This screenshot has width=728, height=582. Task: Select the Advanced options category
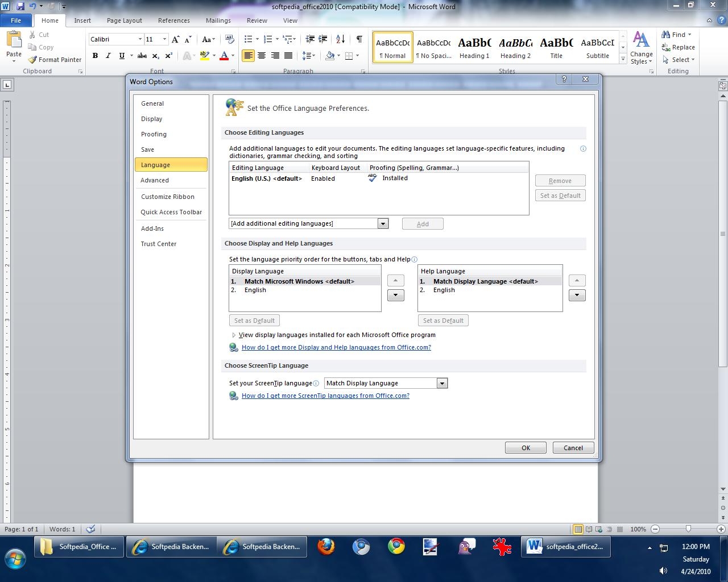[155, 180]
